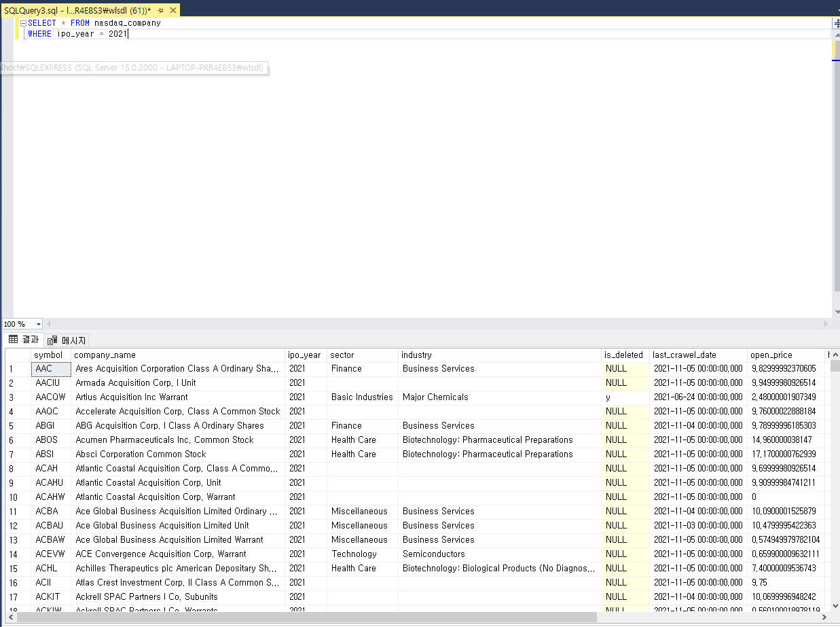Select the symbol column header
The height and width of the screenshot is (627, 840).
(x=51, y=355)
